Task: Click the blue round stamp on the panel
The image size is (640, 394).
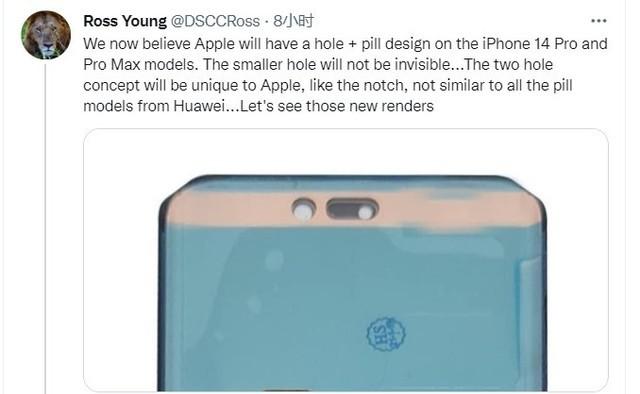Action: pos(386,334)
